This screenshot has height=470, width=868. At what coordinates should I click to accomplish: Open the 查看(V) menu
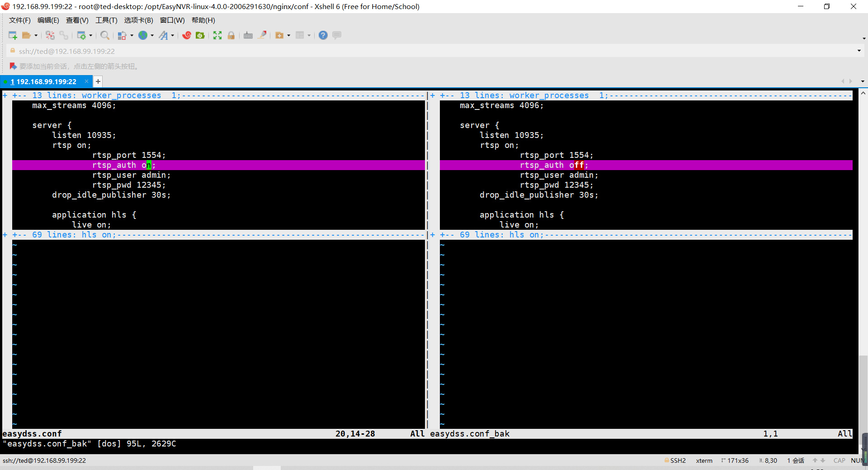tap(77, 20)
